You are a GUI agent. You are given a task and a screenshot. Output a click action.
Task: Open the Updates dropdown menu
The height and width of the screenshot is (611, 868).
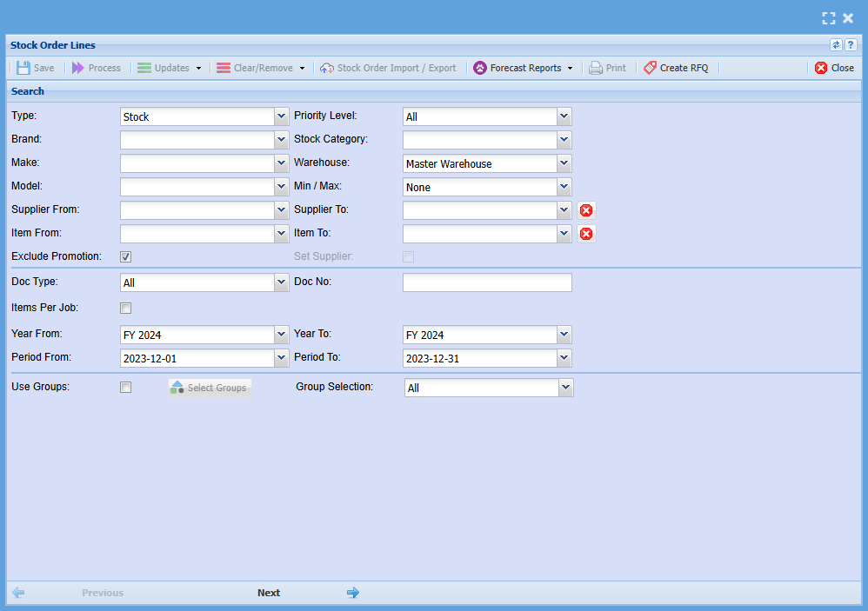point(170,68)
